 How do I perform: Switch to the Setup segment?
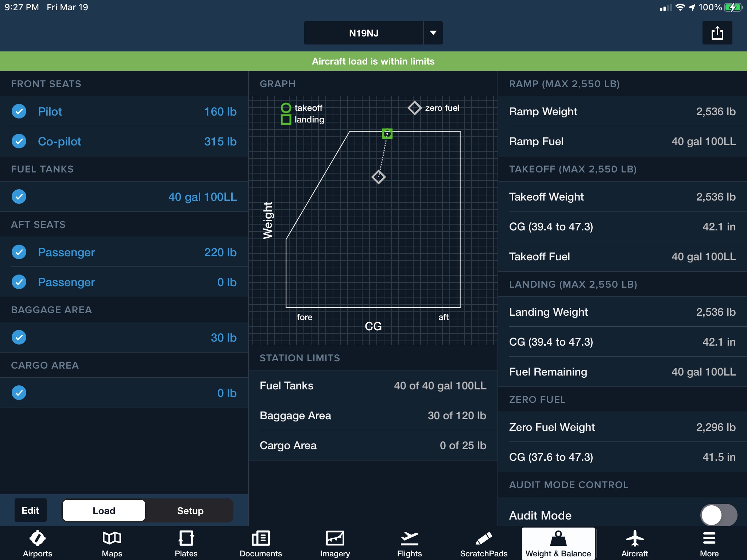190,510
